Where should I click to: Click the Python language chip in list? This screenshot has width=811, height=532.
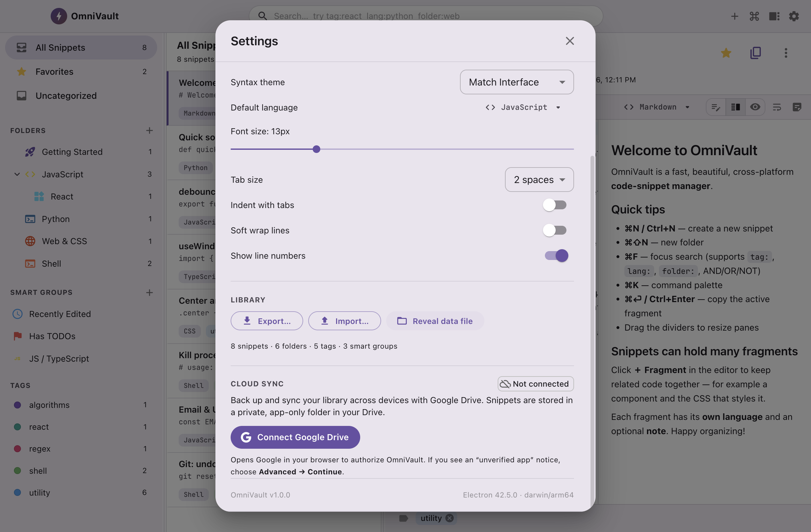[x=195, y=168]
